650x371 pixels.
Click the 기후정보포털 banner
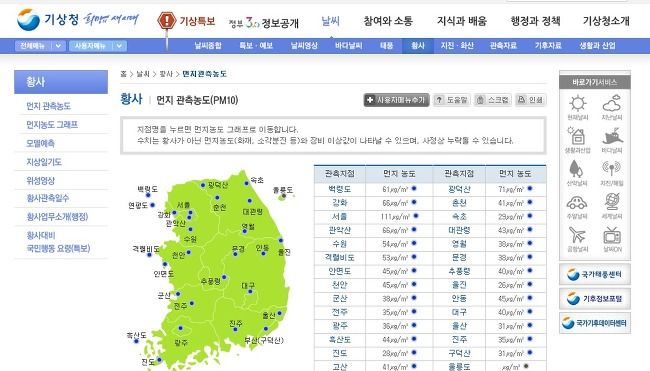click(x=595, y=298)
